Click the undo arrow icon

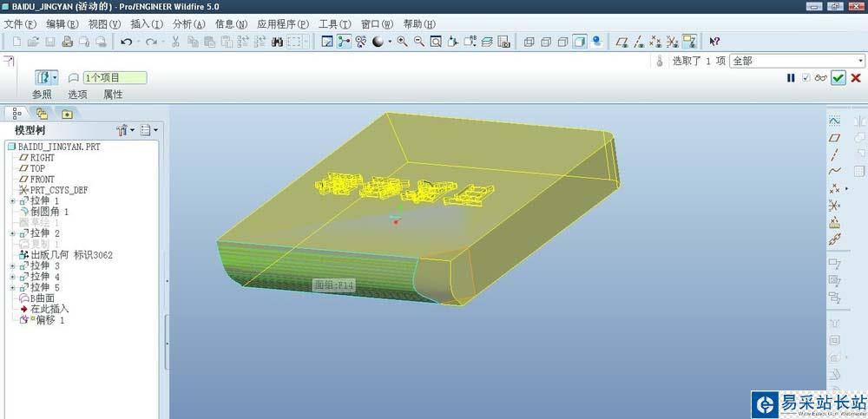pyautogui.click(x=126, y=42)
